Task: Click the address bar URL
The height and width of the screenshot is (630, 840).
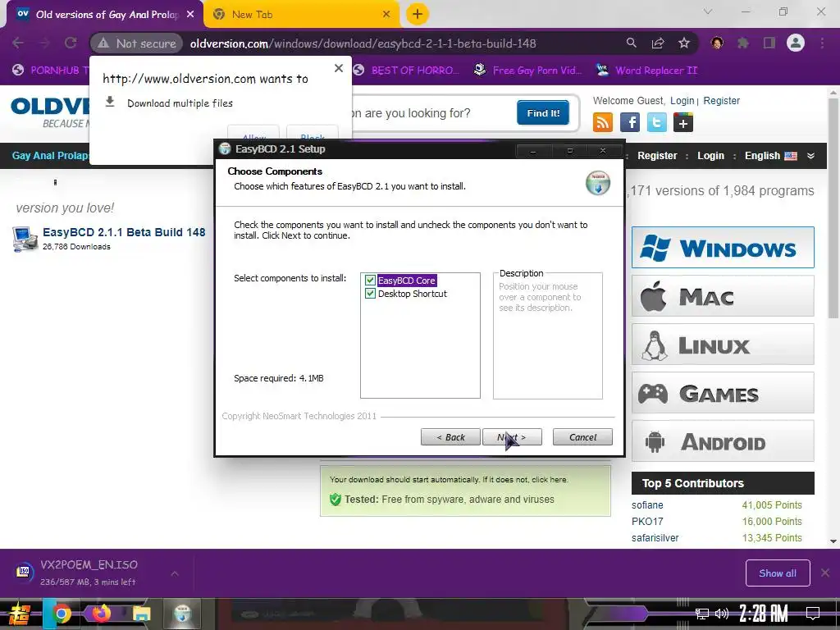Action: [363, 43]
